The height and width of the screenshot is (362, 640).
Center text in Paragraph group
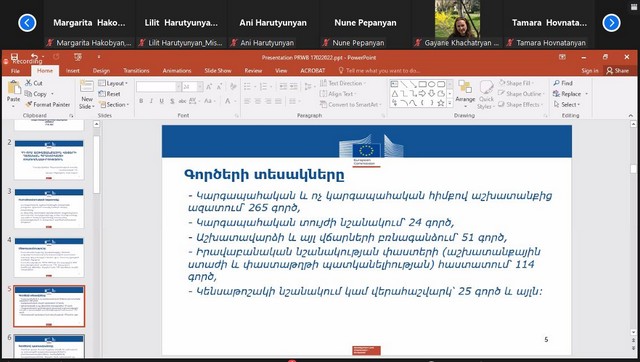pos(258,101)
